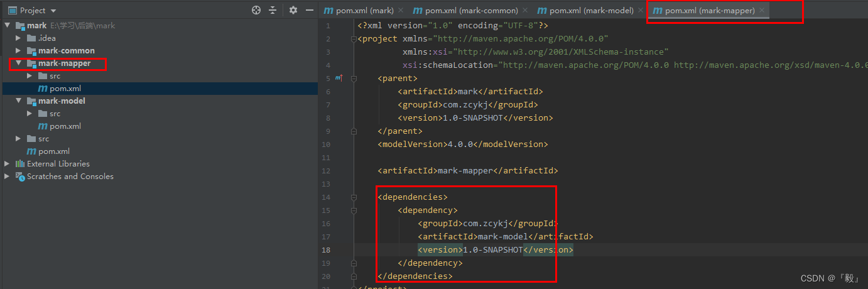Fold the dependencies block marker at line 14
This screenshot has height=289, width=868.
(x=354, y=197)
